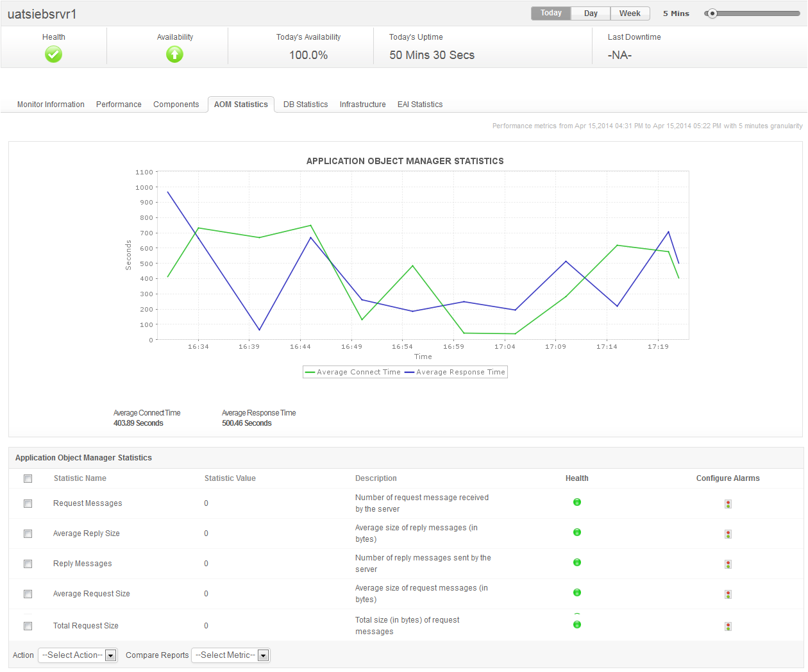This screenshot has height=672, width=808.
Task: Tick the Reply Messages row checkbox
Action: point(28,564)
